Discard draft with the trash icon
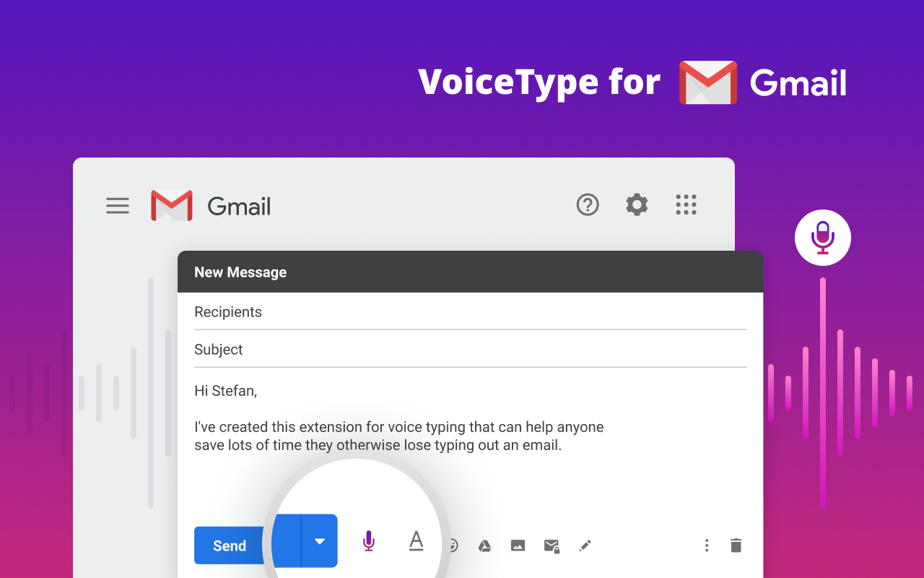This screenshot has height=578, width=924. pos(736,545)
